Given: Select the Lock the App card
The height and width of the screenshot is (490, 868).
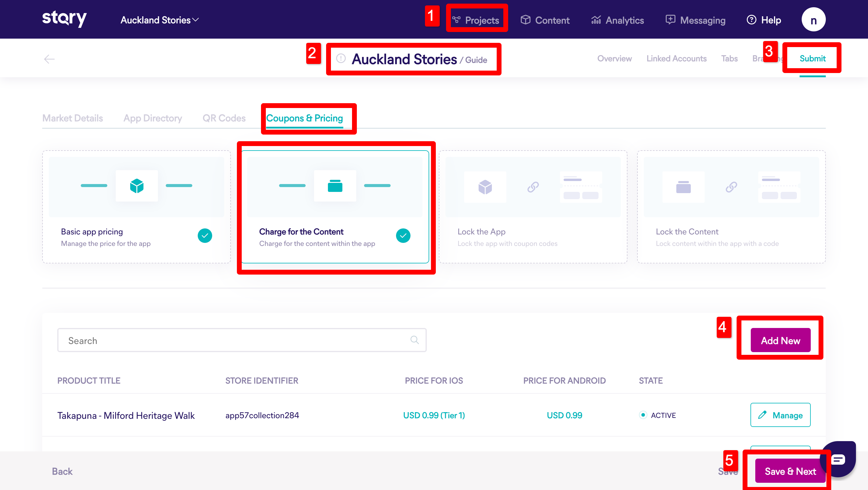Looking at the screenshot, I should click(x=533, y=206).
